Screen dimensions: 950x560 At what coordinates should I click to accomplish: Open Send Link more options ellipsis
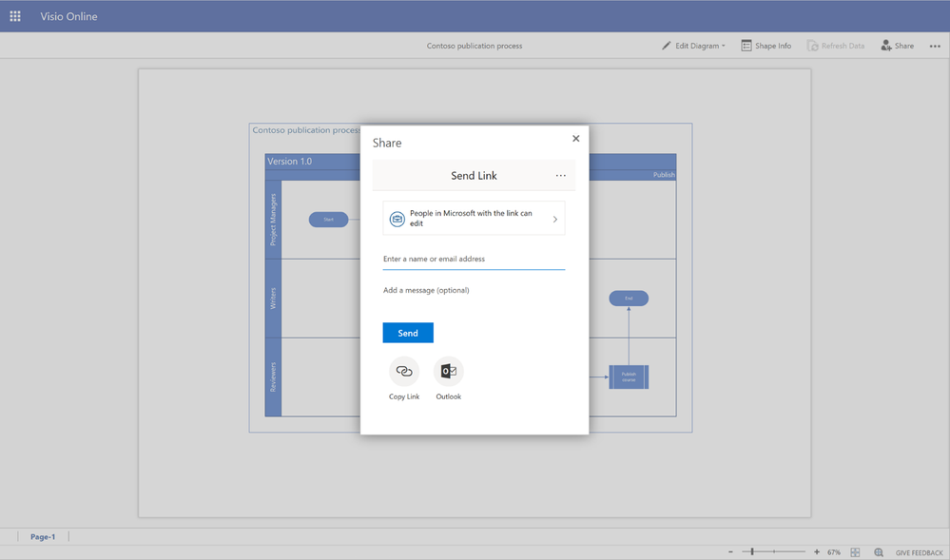pyautogui.click(x=561, y=176)
